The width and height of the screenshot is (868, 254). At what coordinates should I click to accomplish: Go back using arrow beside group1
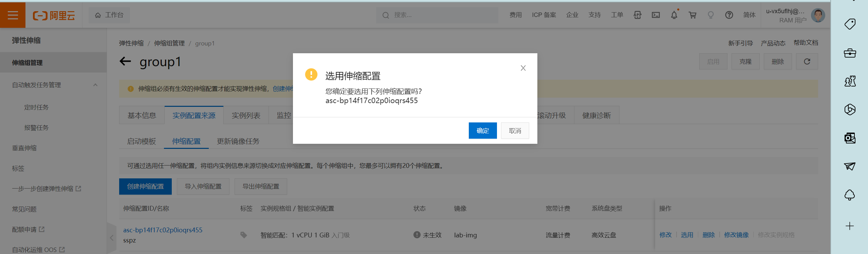point(125,61)
